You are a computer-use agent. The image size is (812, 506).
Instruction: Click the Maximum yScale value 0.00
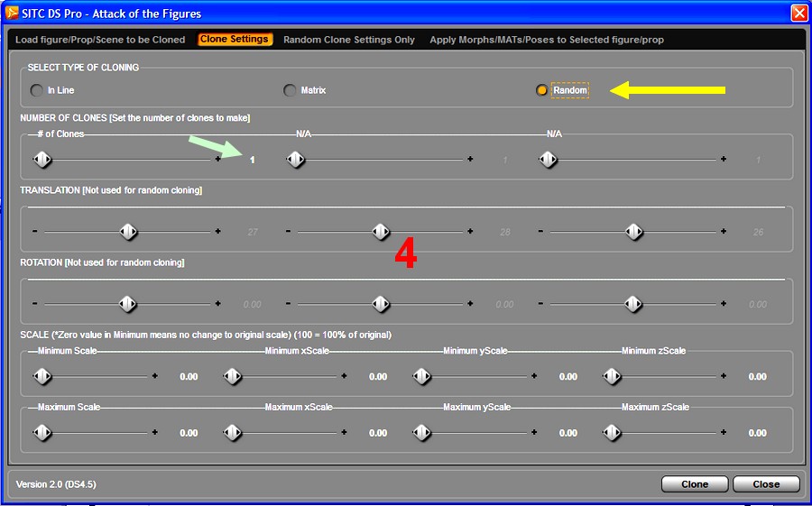pyautogui.click(x=568, y=433)
